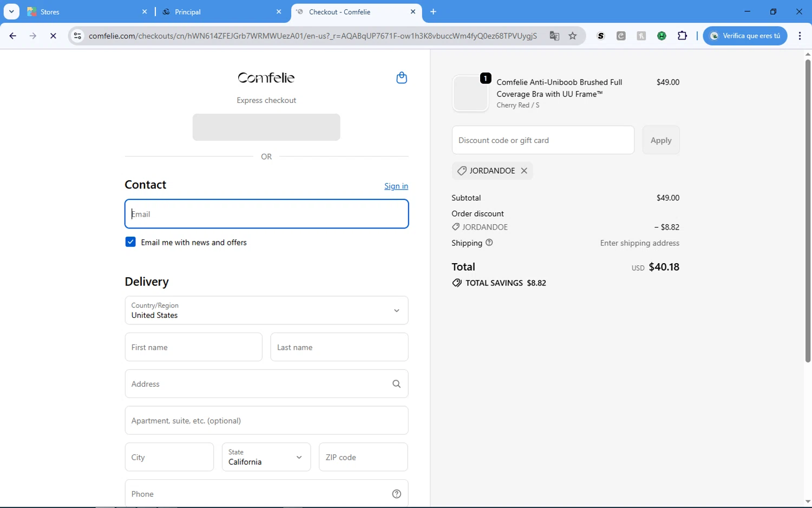View site information icon in address bar

(x=77, y=36)
